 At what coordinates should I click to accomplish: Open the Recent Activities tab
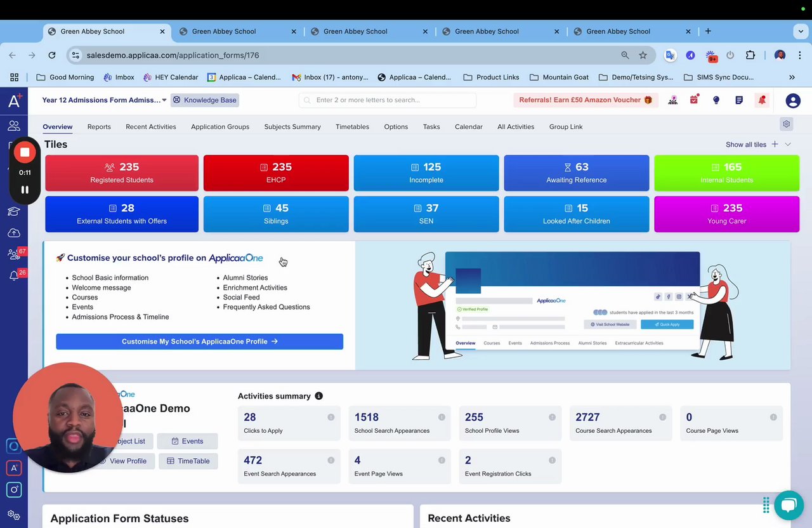151,126
